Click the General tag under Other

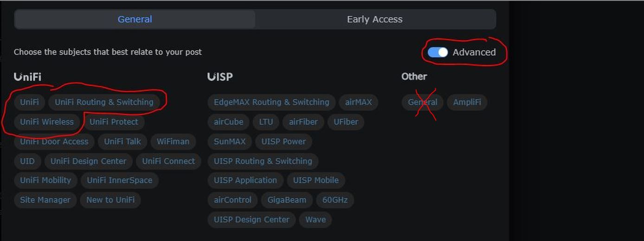point(422,102)
